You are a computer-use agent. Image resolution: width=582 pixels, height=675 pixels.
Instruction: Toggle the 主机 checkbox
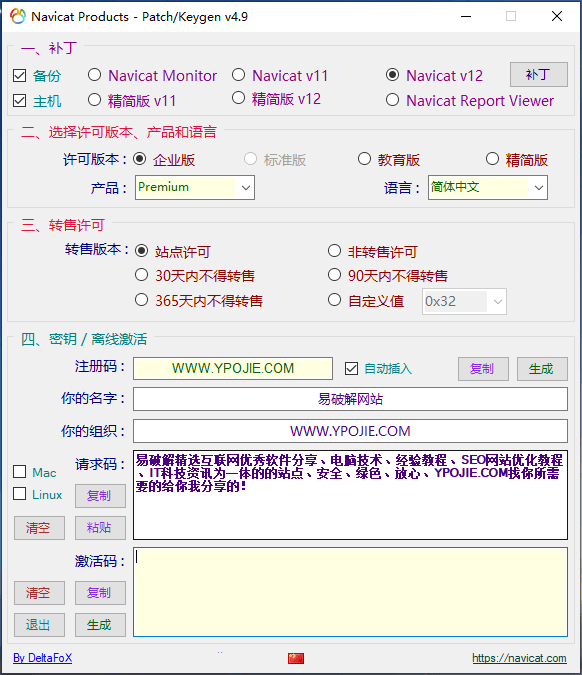tap(19, 101)
